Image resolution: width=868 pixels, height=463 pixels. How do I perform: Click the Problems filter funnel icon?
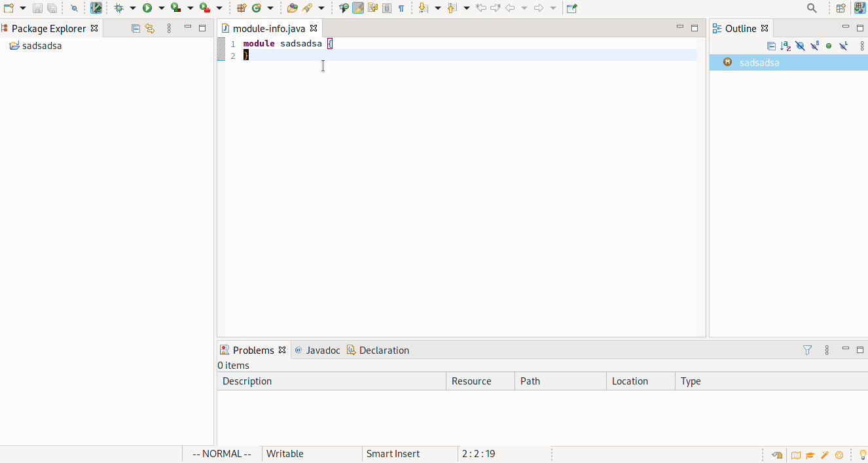pos(807,350)
